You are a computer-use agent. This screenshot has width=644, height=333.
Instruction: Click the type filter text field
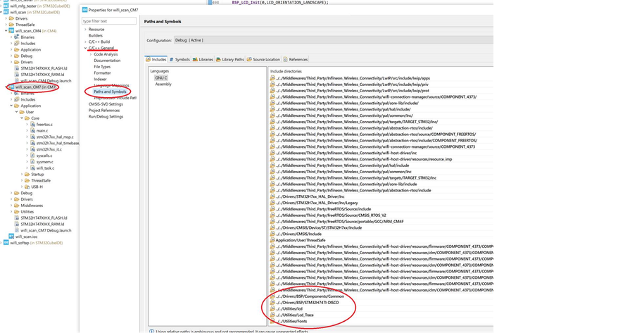point(110,21)
